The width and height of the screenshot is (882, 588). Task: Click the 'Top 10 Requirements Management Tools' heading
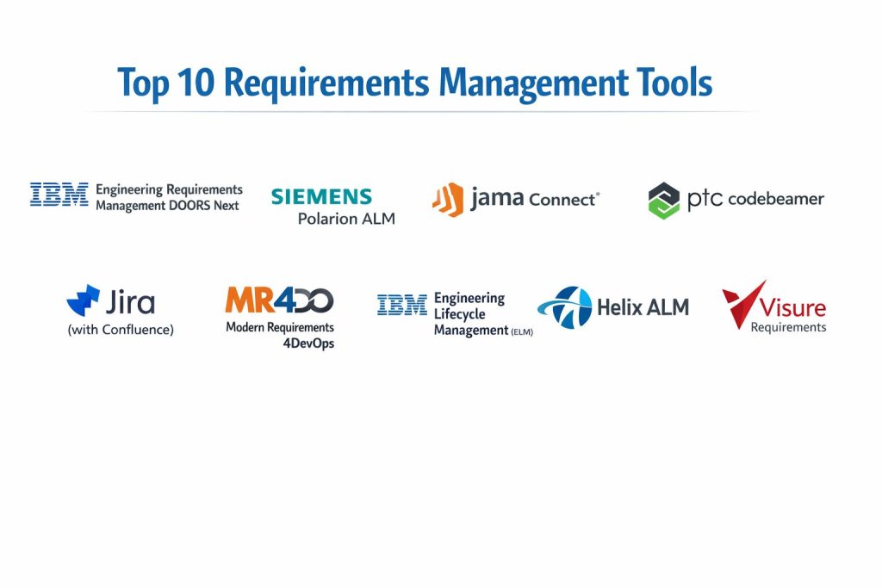pos(414,84)
